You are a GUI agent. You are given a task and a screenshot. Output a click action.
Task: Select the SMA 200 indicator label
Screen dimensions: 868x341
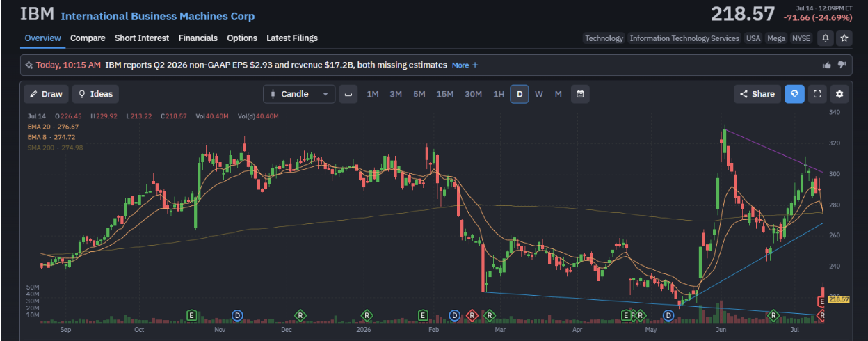coord(56,148)
